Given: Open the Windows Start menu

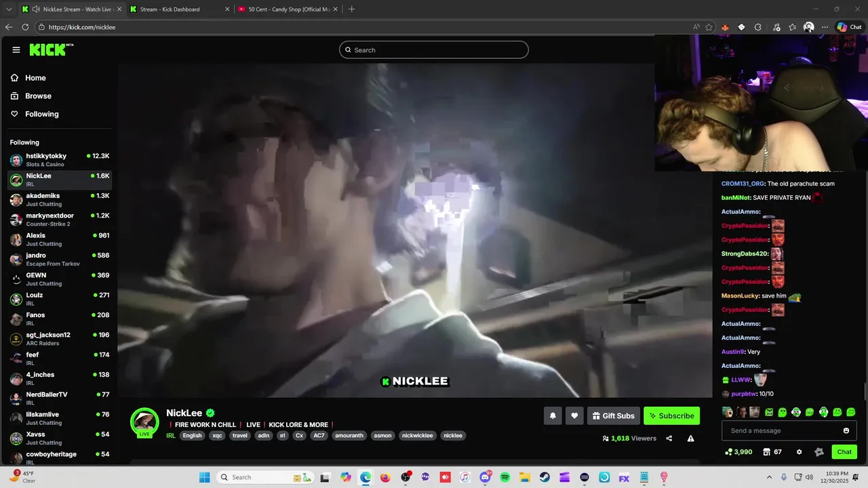Looking at the screenshot, I should click(x=204, y=477).
